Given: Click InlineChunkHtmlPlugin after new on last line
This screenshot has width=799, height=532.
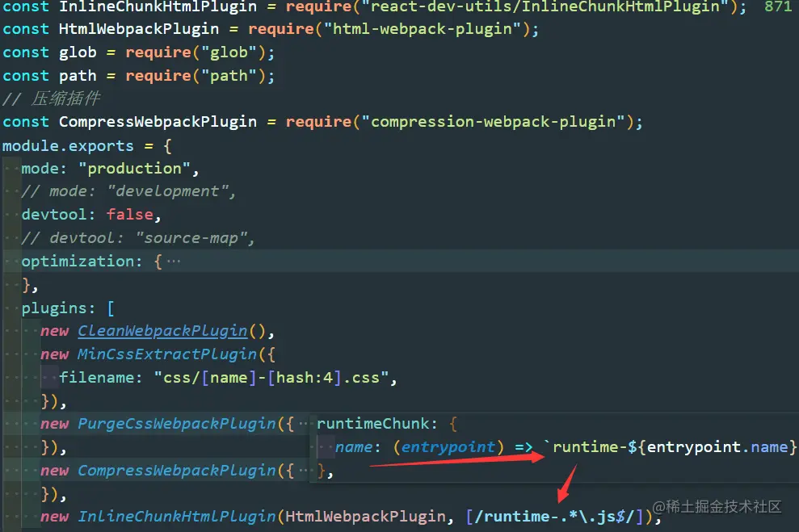Looking at the screenshot, I should 177,517.
